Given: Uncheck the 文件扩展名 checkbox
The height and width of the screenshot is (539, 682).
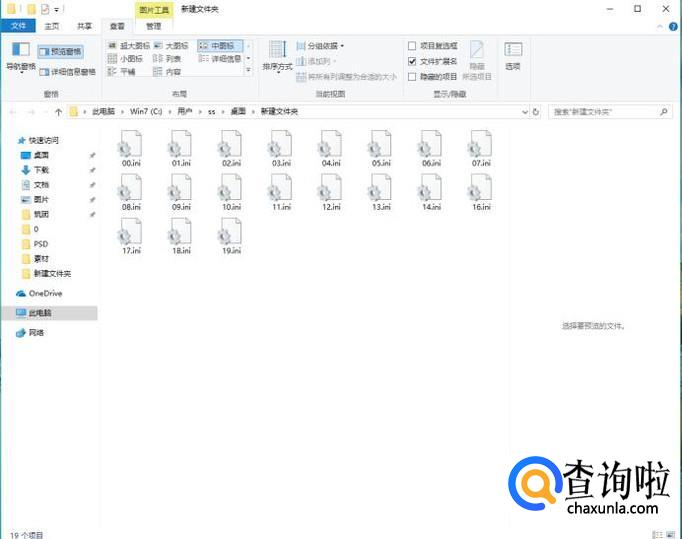Looking at the screenshot, I should tap(412, 61).
